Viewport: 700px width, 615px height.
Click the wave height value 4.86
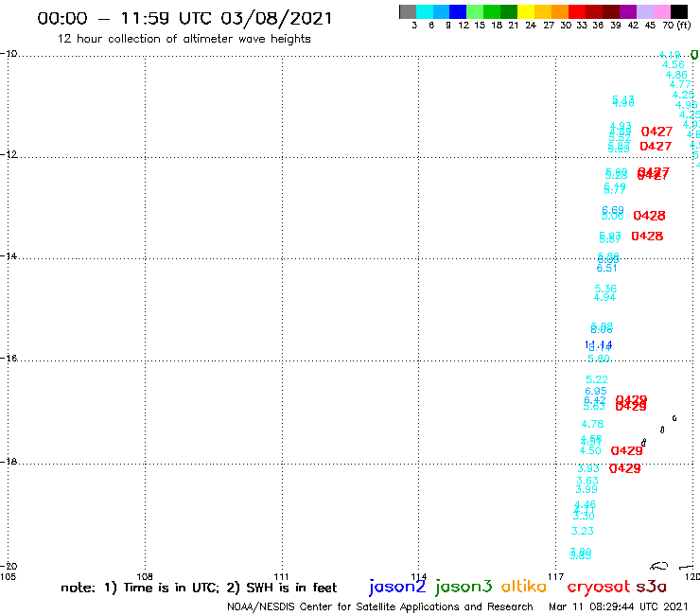point(676,75)
